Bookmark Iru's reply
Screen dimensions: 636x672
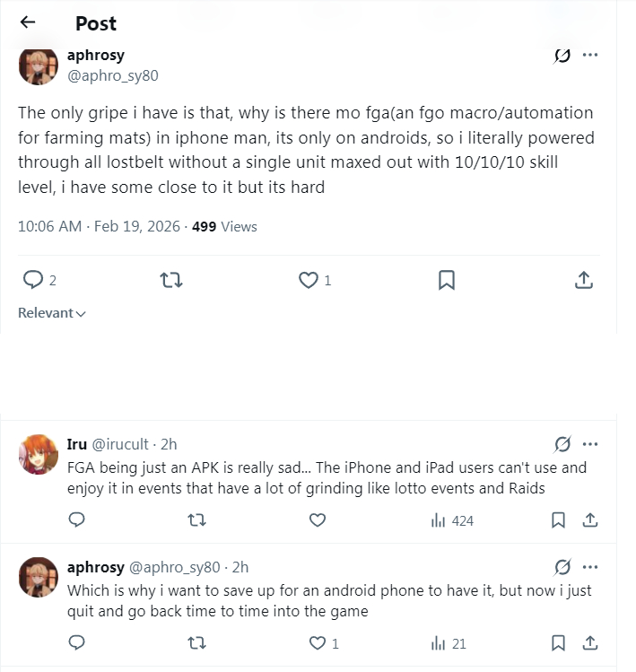[558, 519]
